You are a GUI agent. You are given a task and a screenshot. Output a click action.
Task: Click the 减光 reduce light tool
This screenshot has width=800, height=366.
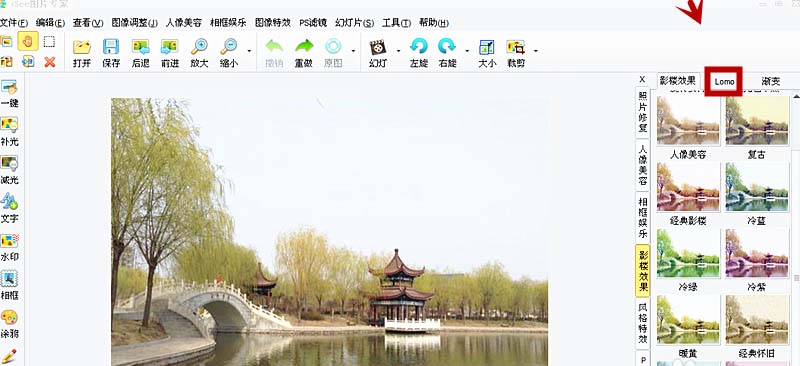coord(9,170)
